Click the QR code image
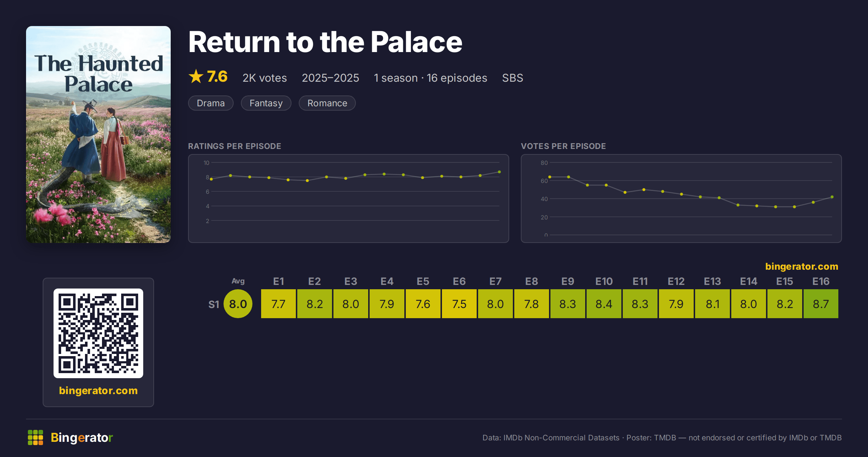The height and width of the screenshot is (457, 868). click(x=98, y=333)
